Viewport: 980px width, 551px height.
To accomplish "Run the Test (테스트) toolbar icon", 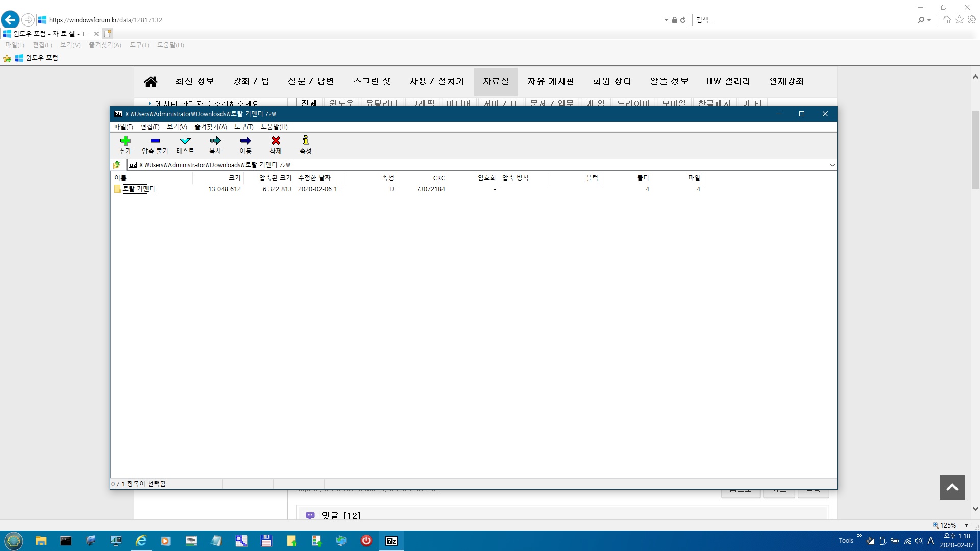I will pos(185,141).
